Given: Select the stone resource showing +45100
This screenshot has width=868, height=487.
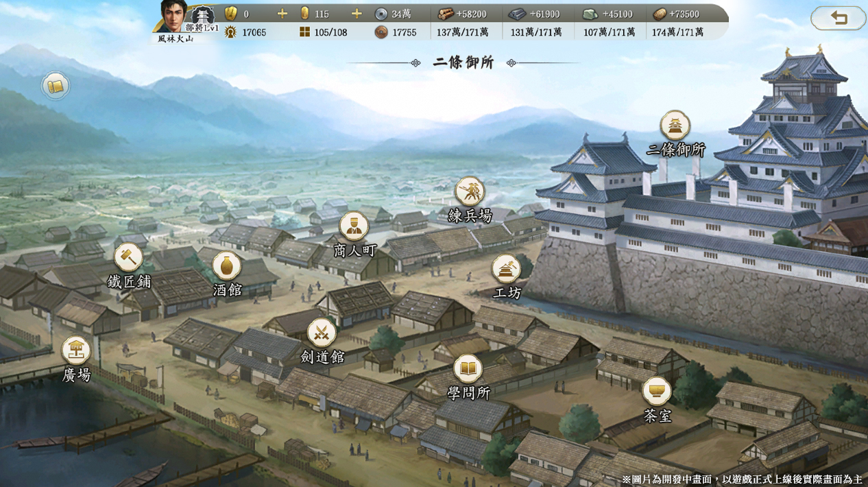Looking at the screenshot, I should 608,14.
